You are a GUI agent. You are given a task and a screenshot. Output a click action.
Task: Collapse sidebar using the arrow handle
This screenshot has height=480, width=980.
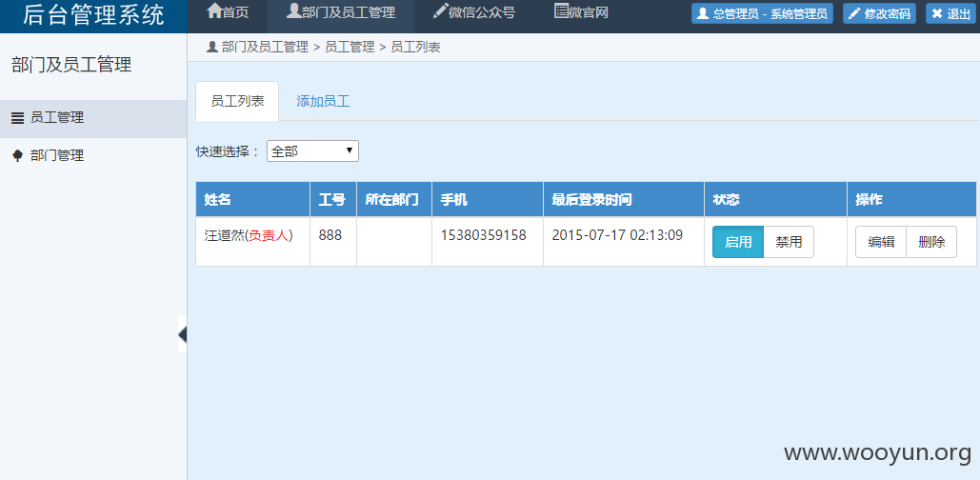pos(183,334)
